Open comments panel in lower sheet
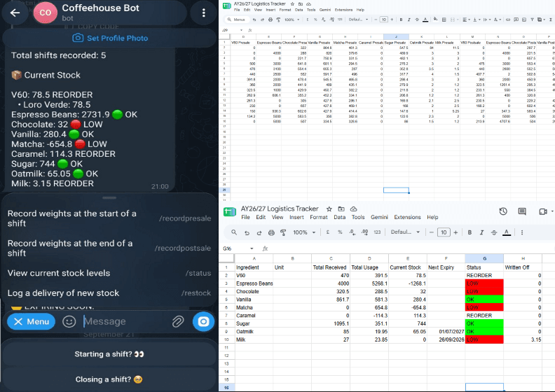Screen dimensions: 555x392 (x=522, y=211)
